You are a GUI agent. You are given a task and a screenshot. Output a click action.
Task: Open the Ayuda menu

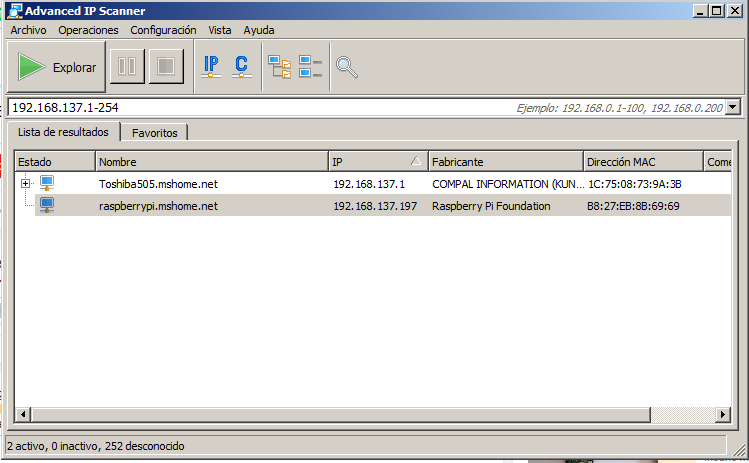tap(259, 30)
